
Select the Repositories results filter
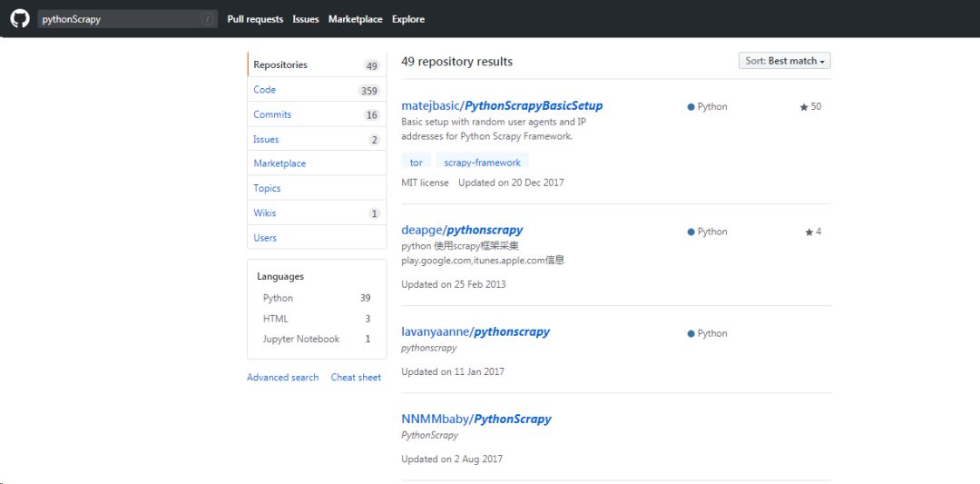point(317,65)
